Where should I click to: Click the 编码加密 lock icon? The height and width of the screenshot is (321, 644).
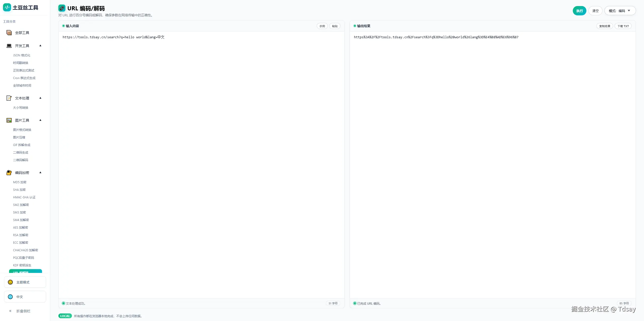(9, 173)
